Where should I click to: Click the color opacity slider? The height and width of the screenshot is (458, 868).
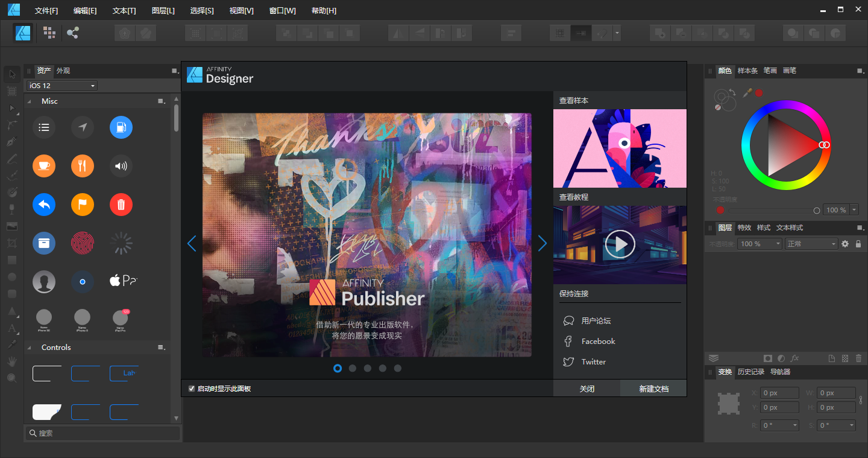774,210
